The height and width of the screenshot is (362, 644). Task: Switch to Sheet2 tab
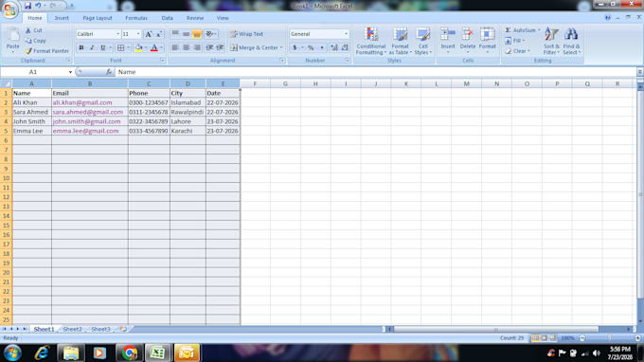tap(73, 329)
